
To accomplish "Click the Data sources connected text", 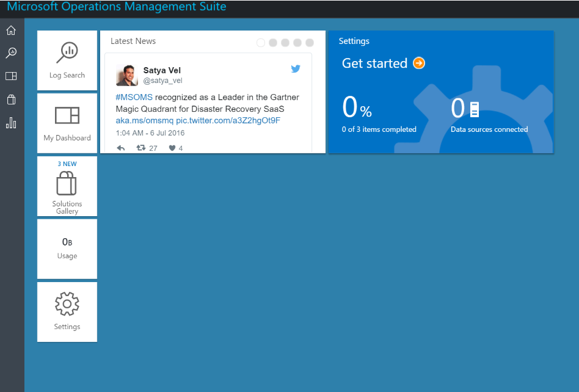I will 489,129.
